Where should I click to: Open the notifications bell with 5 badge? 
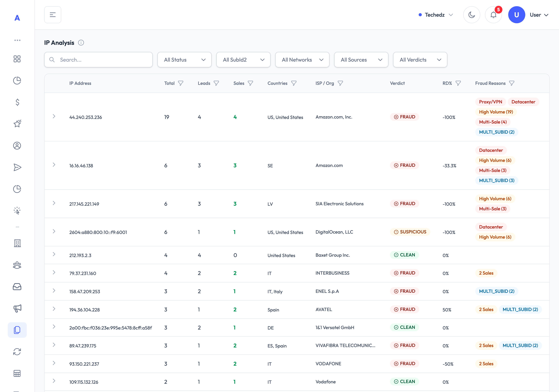[493, 15]
